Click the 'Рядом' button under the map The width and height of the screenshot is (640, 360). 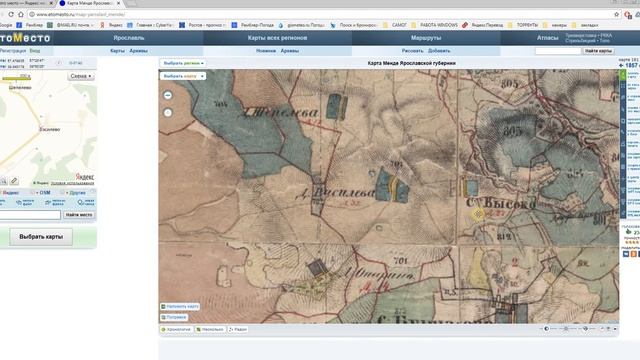pyautogui.click(x=238, y=329)
